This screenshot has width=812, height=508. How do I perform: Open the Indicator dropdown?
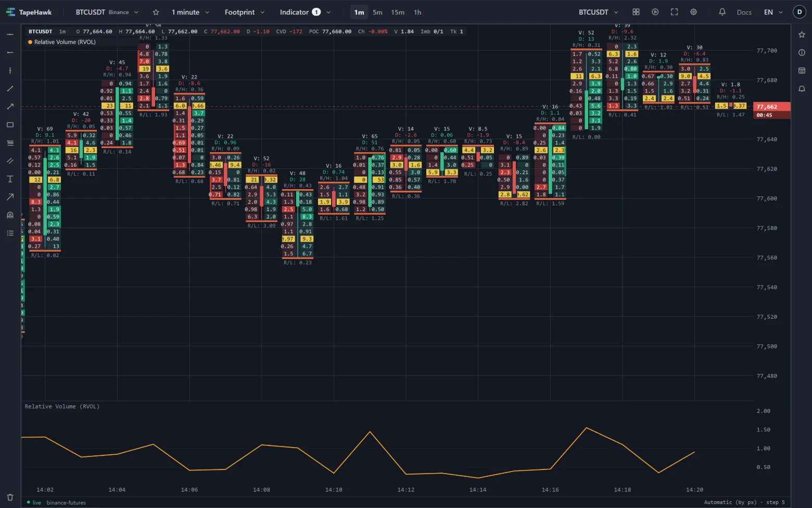pyautogui.click(x=305, y=12)
